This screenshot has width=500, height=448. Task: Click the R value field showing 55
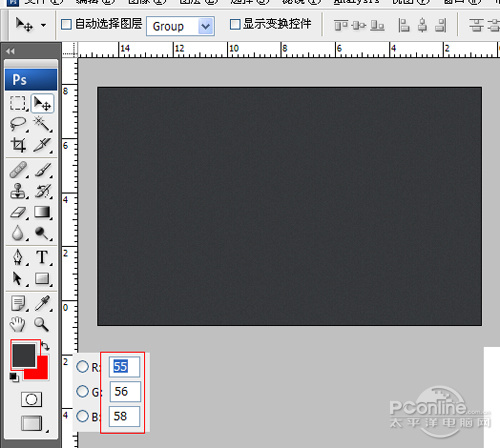(125, 367)
